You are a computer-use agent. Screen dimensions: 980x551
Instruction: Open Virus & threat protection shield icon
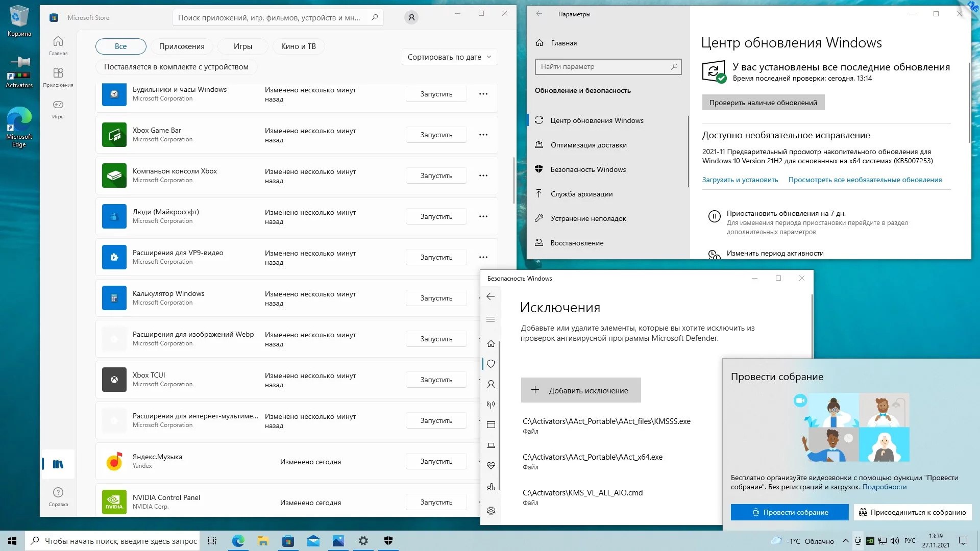(x=491, y=364)
